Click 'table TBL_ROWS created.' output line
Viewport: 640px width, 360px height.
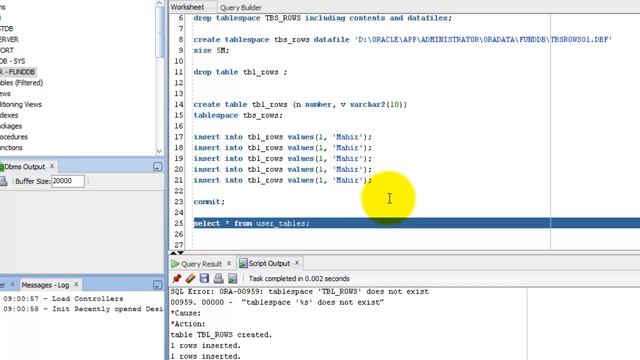coord(221,335)
